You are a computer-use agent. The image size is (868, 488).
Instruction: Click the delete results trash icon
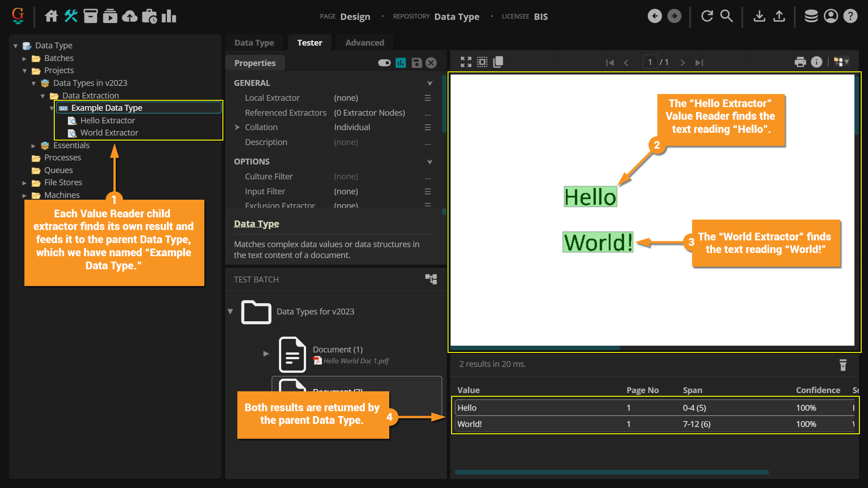pos(843,365)
